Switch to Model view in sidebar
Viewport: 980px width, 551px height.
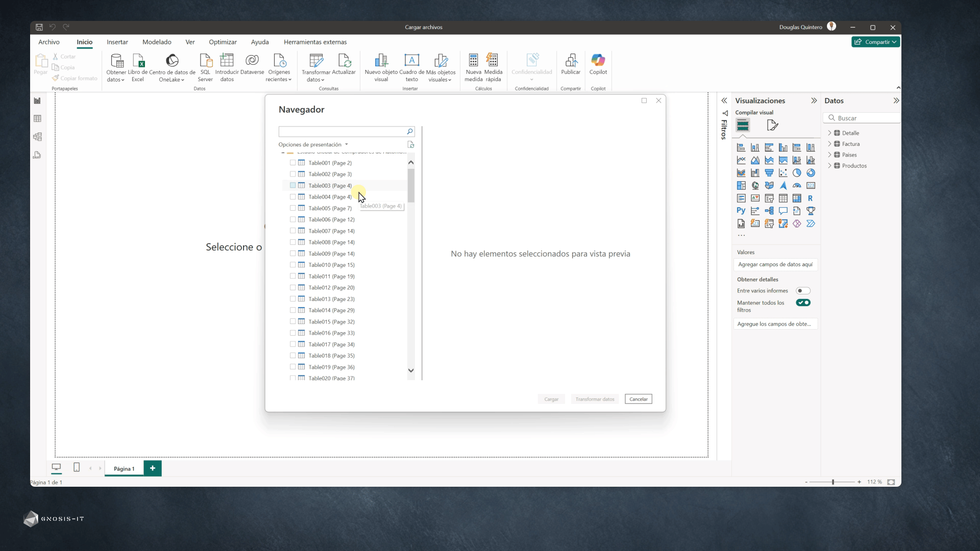(x=37, y=137)
